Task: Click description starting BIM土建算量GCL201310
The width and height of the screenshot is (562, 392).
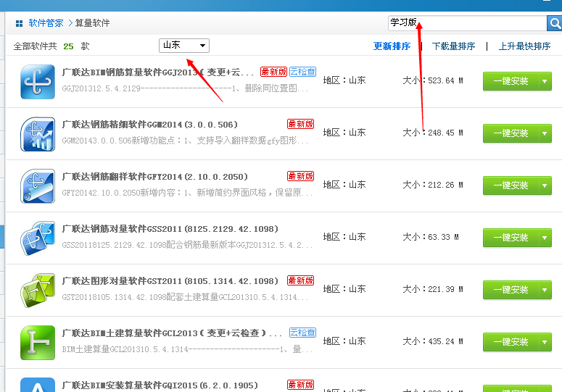Action: (x=187, y=349)
